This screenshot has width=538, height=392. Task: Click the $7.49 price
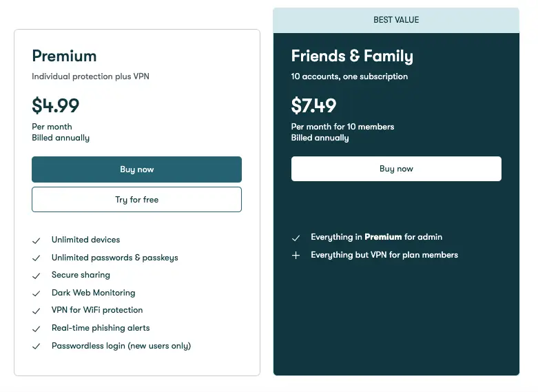click(313, 105)
